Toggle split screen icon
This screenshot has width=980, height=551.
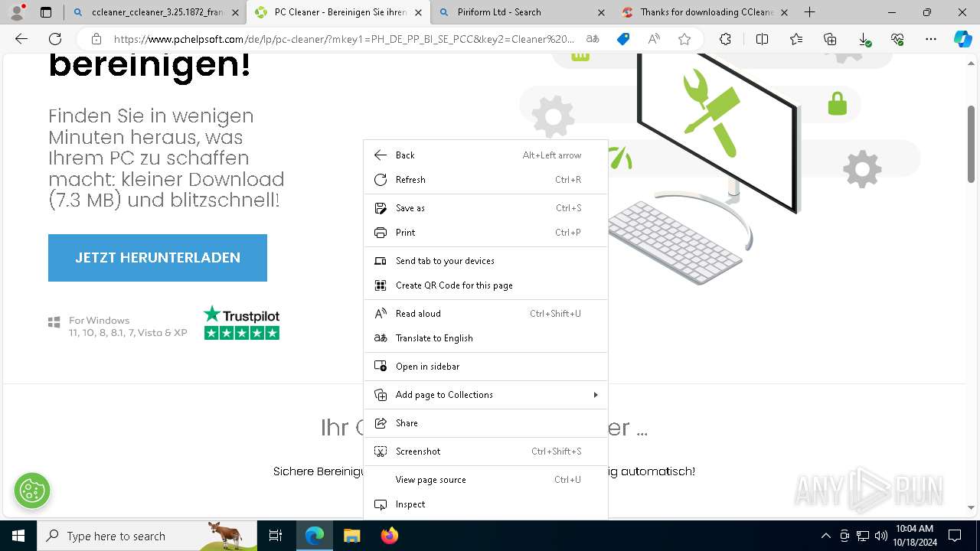coord(762,39)
